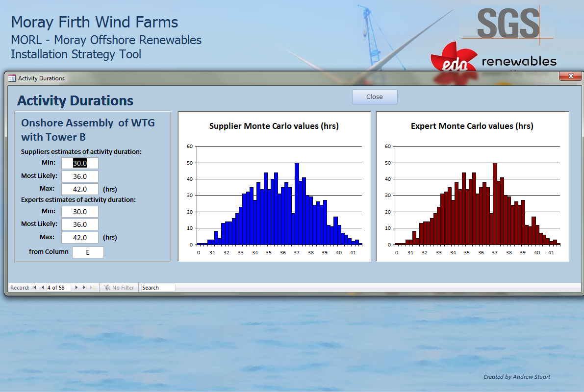Screen dimensions: 584x392
Task: Click the 'Moray Firth Wind Farms' heading
Action: [x=95, y=23]
